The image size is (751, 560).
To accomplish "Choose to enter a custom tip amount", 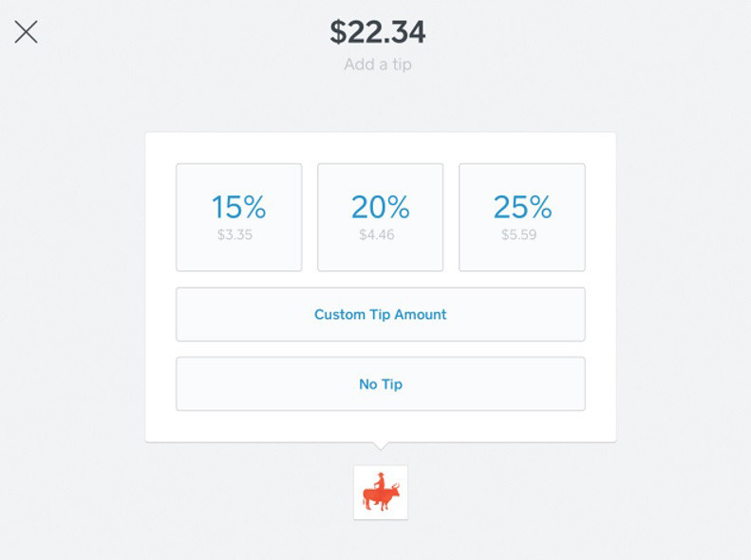I will (381, 314).
